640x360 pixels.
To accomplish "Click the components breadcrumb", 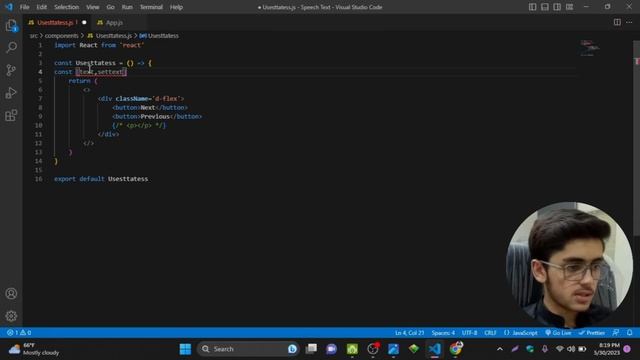I will click(x=61, y=36).
